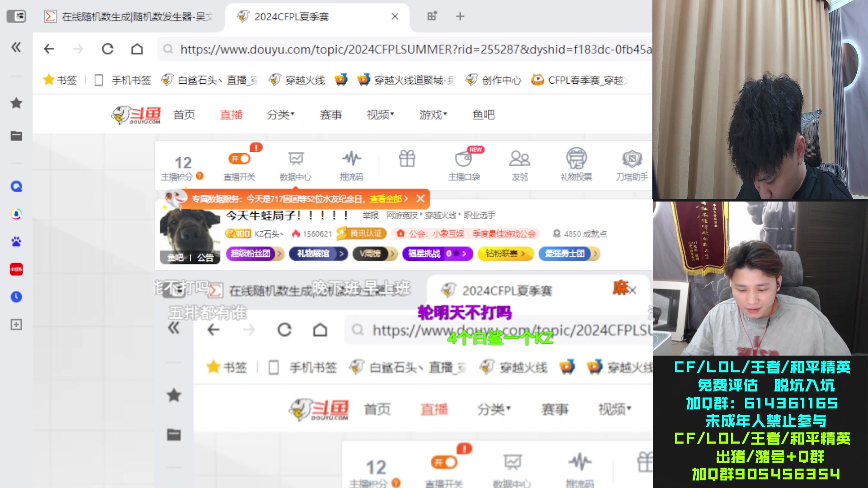The width and height of the screenshot is (868, 488).
Task: Expand 超级粉丝团 badge
Action: click(255, 253)
